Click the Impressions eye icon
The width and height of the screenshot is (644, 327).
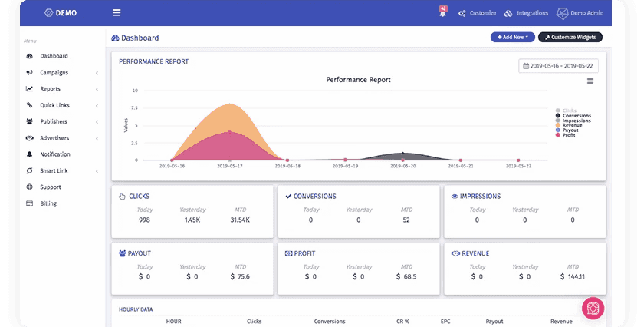[x=455, y=197]
